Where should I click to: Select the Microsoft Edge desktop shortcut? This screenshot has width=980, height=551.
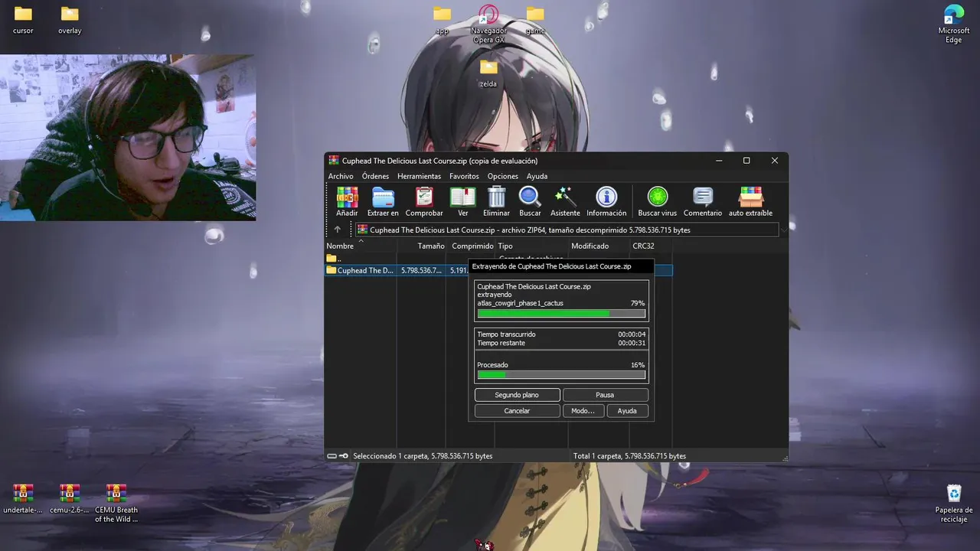[x=954, y=24]
